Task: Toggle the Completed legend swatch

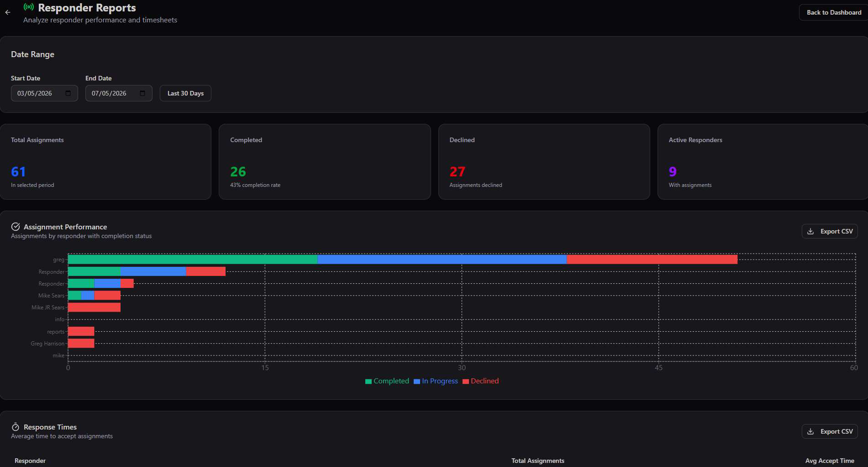Action: [368, 382]
